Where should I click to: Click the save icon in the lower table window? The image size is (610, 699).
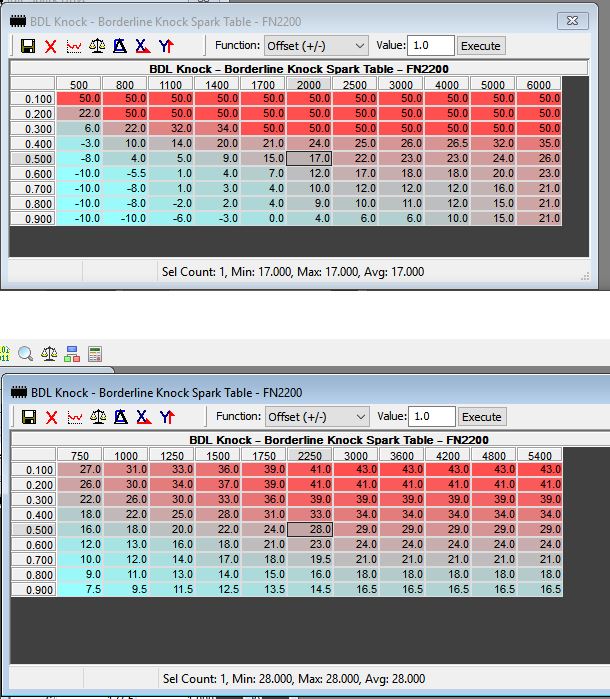pos(27,417)
